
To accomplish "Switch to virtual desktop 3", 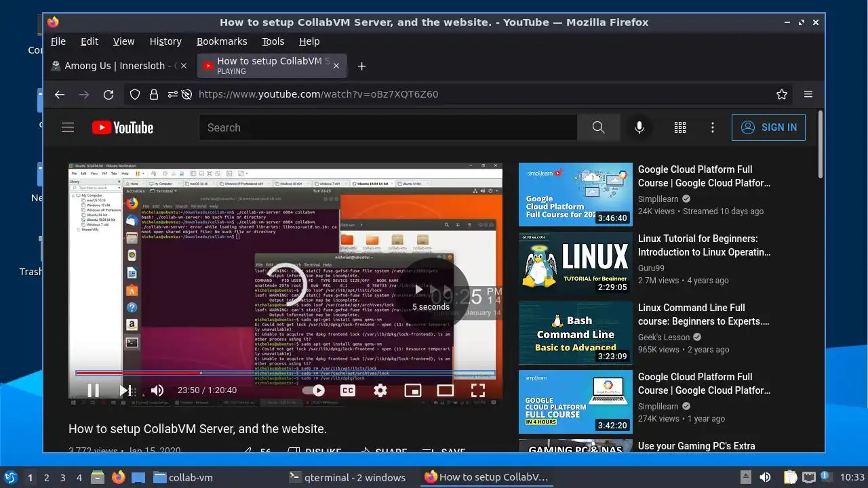I will click(63, 478).
